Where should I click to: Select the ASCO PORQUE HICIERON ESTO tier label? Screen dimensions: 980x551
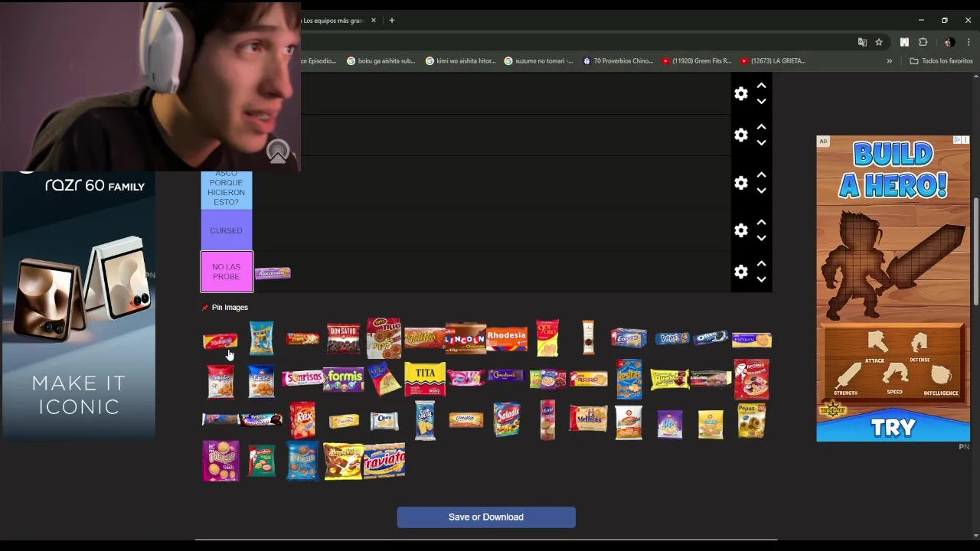point(226,189)
